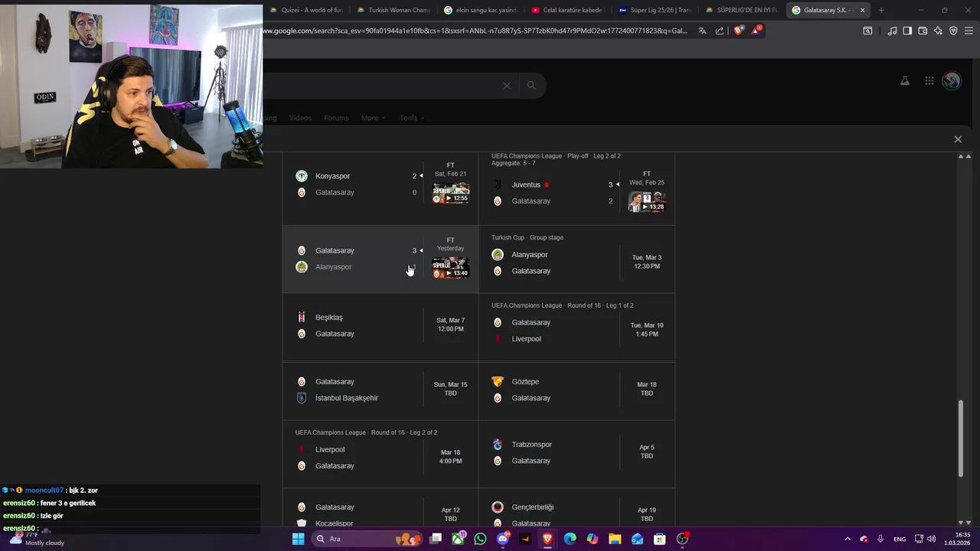The height and width of the screenshot is (551, 980).
Task: Open volume control in system tray
Action: pyautogui.click(x=932, y=539)
